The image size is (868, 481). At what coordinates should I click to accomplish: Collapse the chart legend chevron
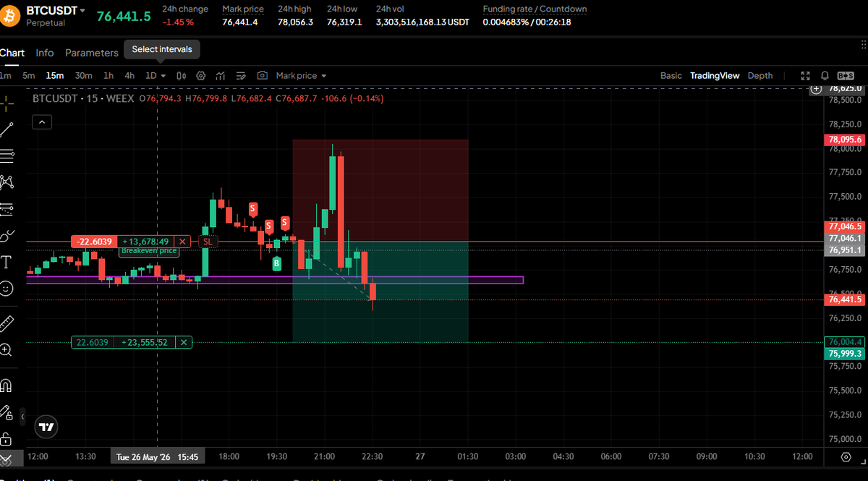coord(41,122)
